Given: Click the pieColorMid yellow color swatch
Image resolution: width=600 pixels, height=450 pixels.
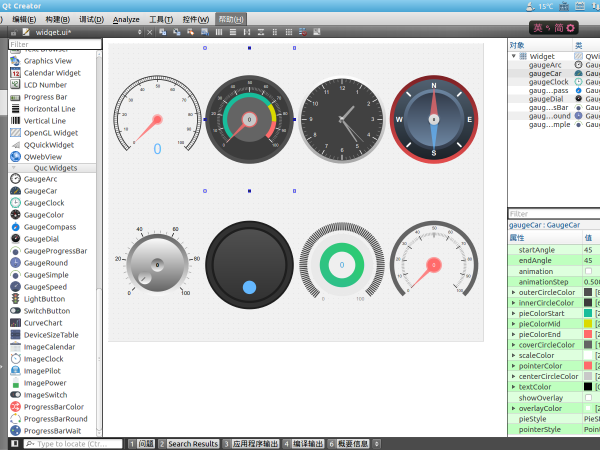Looking at the screenshot, I should [x=588, y=324].
